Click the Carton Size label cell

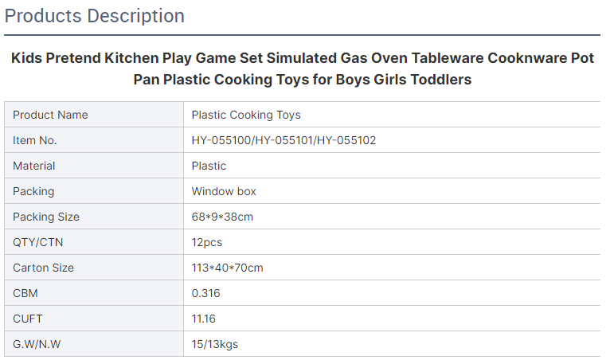tap(94, 268)
